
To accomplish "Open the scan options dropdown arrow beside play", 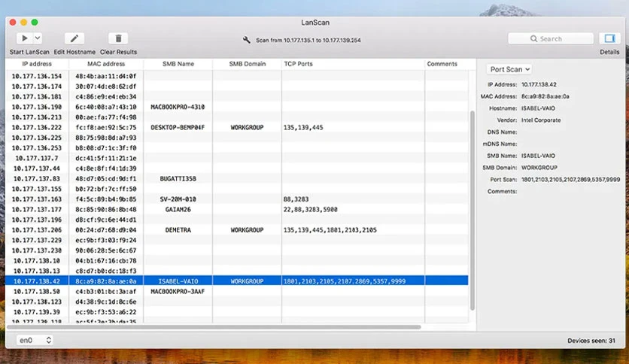I will (38, 38).
